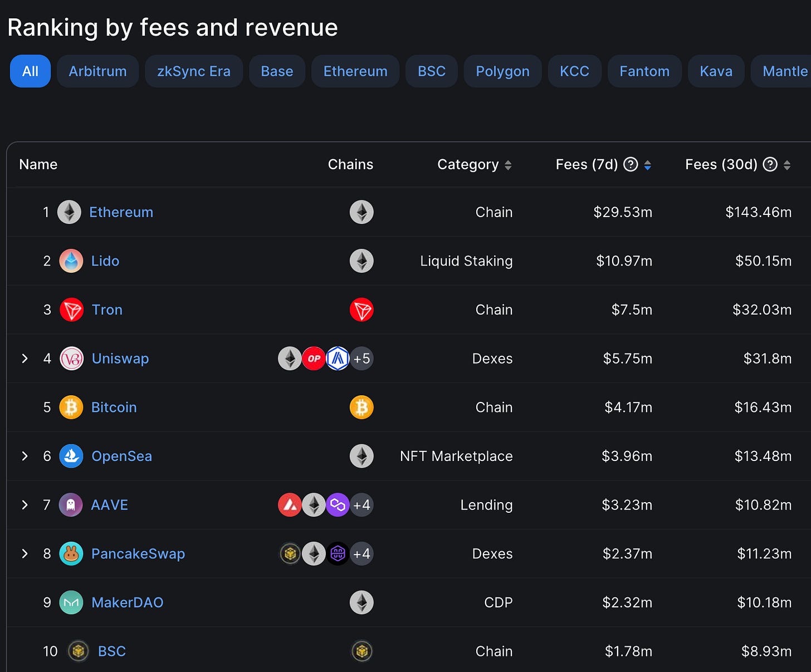Open the Bitcoin protocol link
The image size is (811, 672).
click(x=114, y=408)
